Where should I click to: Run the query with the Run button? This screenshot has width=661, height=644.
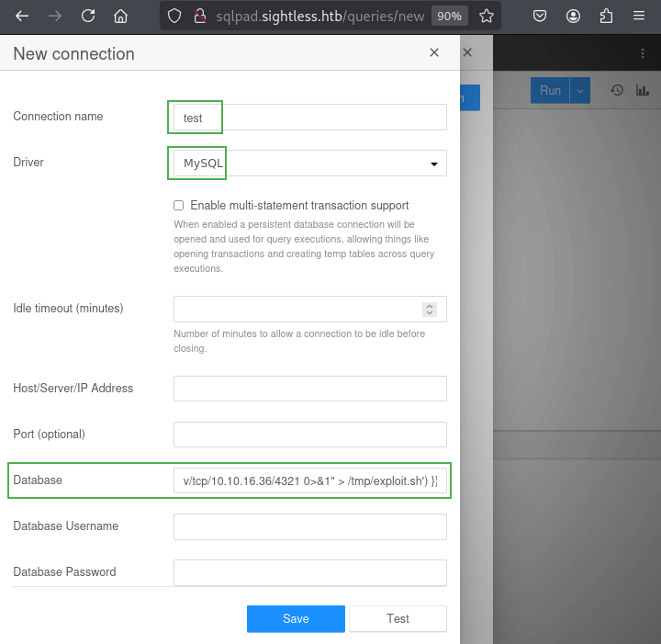click(x=550, y=90)
